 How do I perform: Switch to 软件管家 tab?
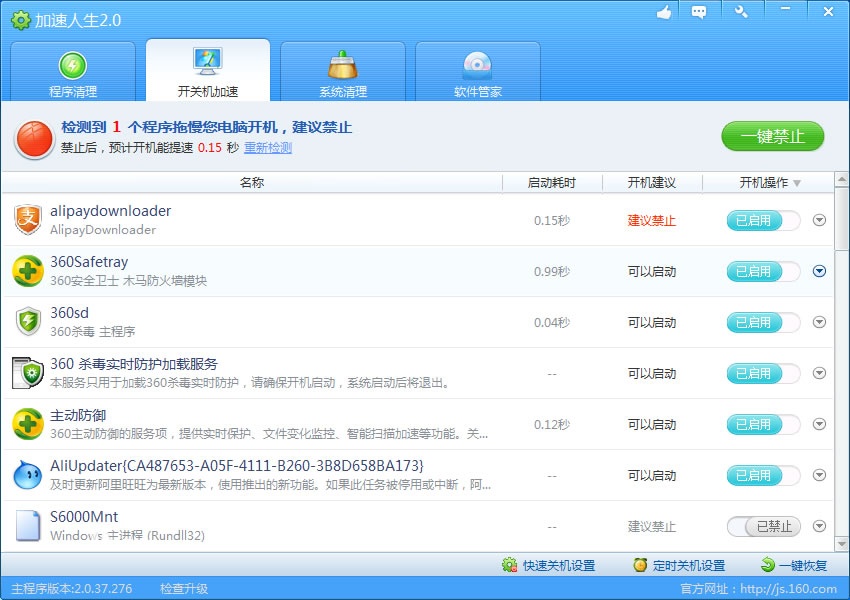point(478,71)
